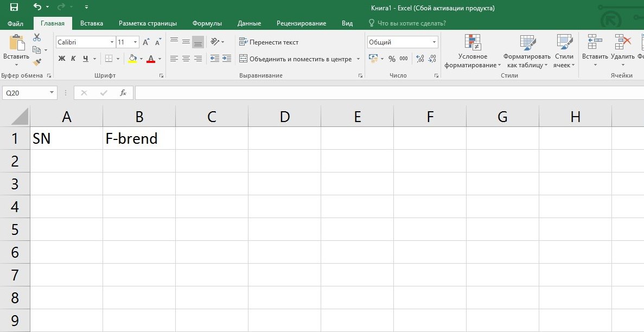Apply the accounting number format icon

click(373, 59)
